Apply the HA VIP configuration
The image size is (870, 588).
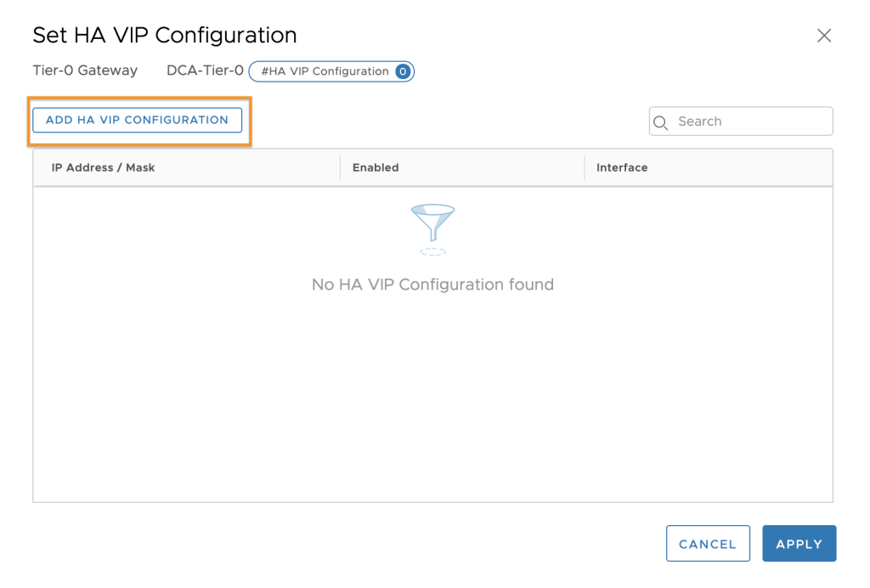pos(799,543)
